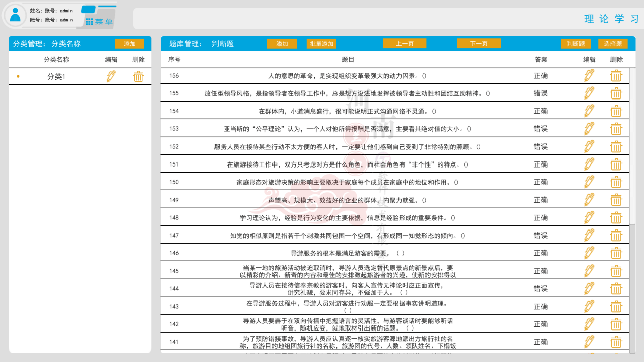Delete question 141 using the trash icon

coord(616,342)
